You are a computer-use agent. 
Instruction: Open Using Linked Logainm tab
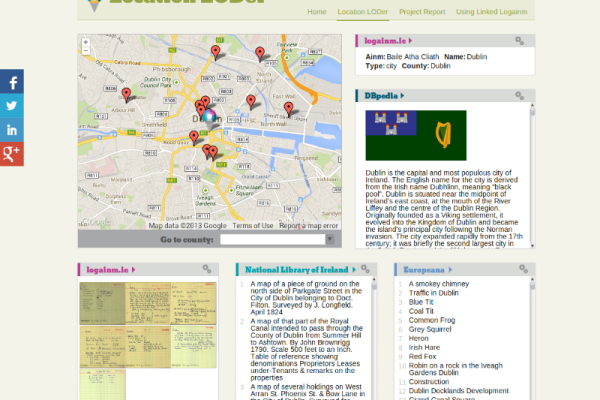pyautogui.click(x=492, y=12)
